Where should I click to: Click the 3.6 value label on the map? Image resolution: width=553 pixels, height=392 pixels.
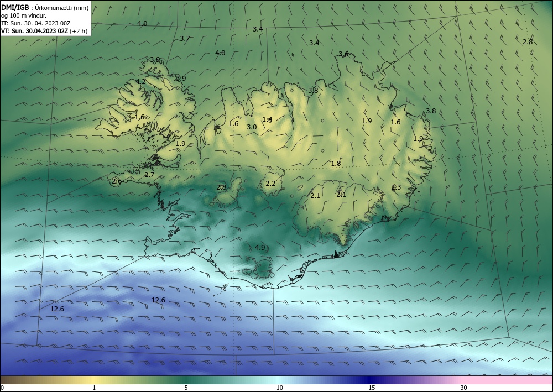(x=343, y=54)
